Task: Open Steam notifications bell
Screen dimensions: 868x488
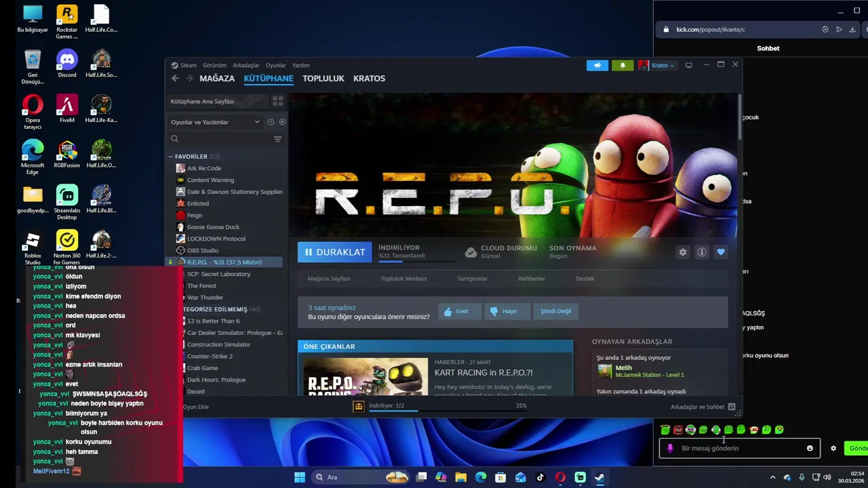Action: pos(623,65)
